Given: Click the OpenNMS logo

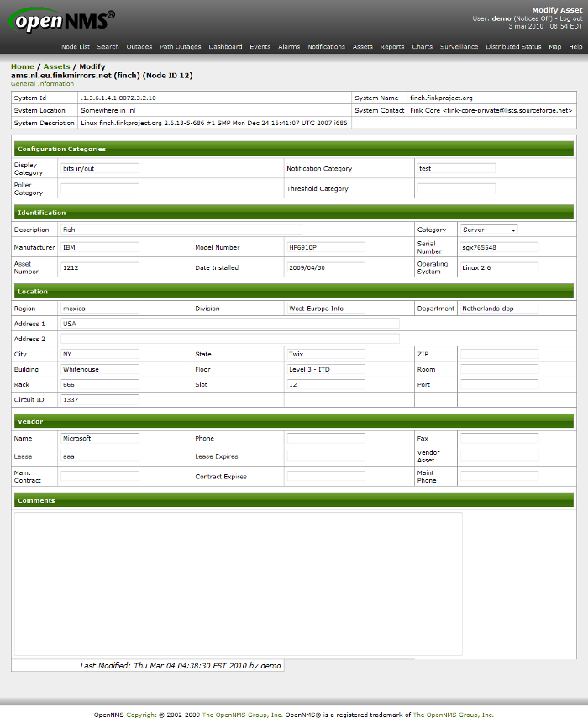Looking at the screenshot, I should pyautogui.click(x=63, y=23).
